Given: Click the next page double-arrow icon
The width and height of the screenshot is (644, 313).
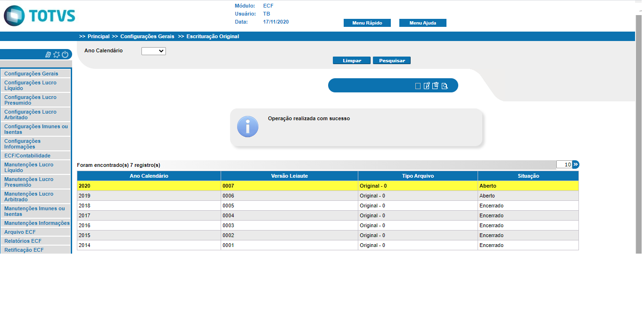Looking at the screenshot, I should coord(576,165).
